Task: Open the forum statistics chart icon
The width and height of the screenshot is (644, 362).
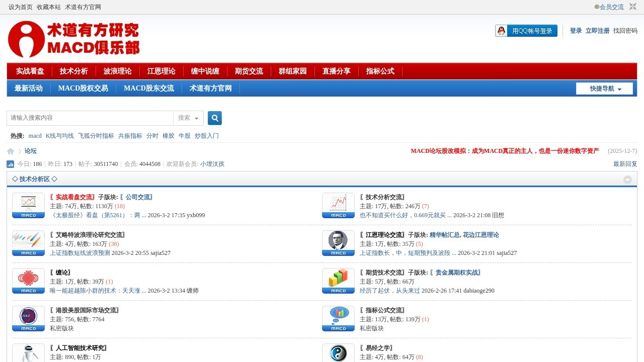Action: [11, 164]
